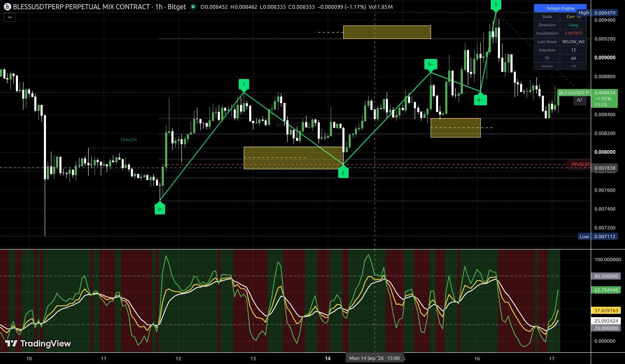Click the 0.007838 price axis label
This screenshot has width=625, height=364.
point(605,168)
